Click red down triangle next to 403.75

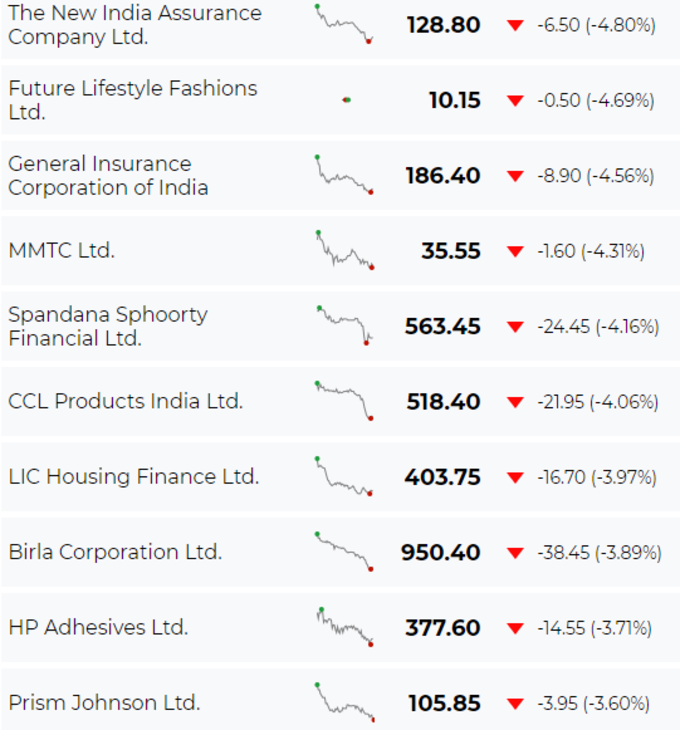pyautogui.click(x=515, y=478)
